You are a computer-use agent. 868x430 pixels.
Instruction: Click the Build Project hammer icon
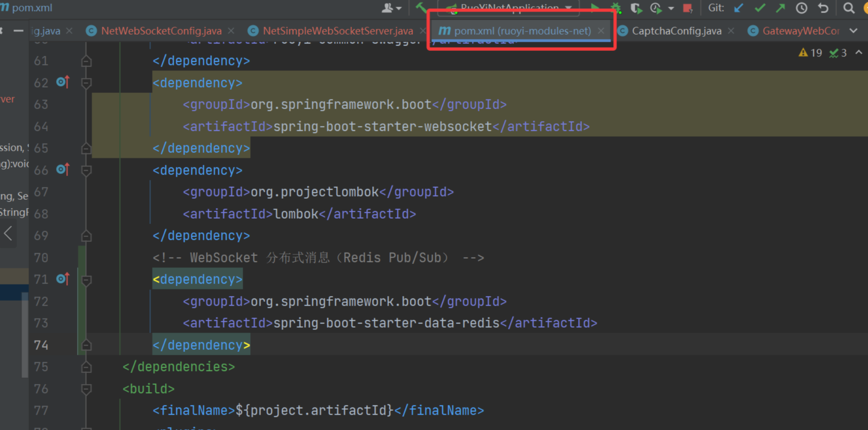point(421,8)
